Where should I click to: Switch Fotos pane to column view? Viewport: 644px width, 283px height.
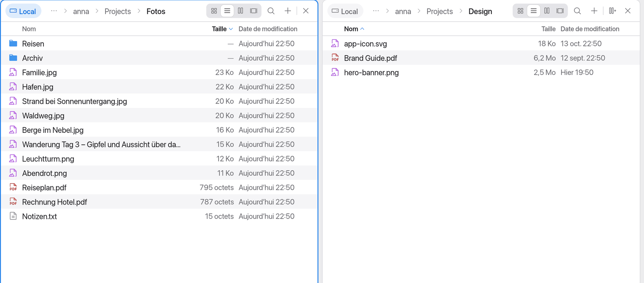tap(241, 11)
